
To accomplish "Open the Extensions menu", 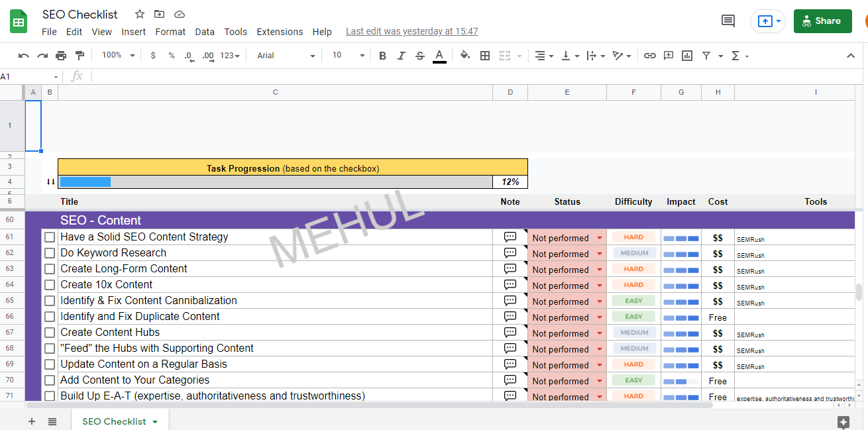I will point(280,32).
